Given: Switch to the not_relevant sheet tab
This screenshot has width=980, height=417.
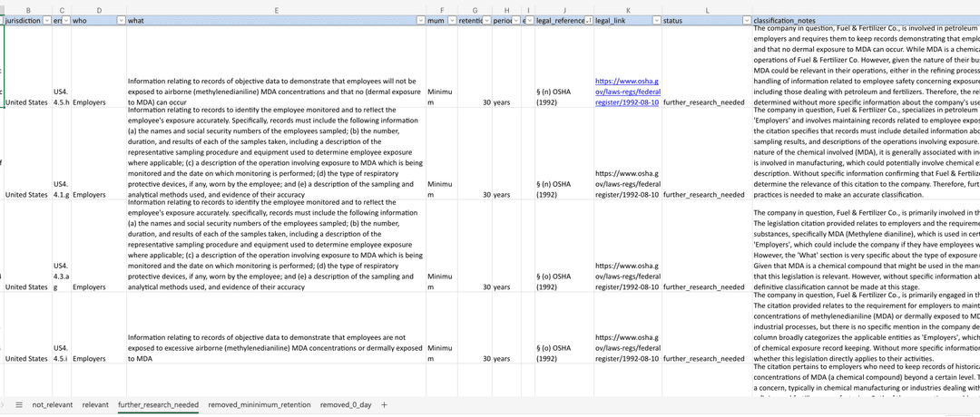Looking at the screenshot, I should (51, 404).
